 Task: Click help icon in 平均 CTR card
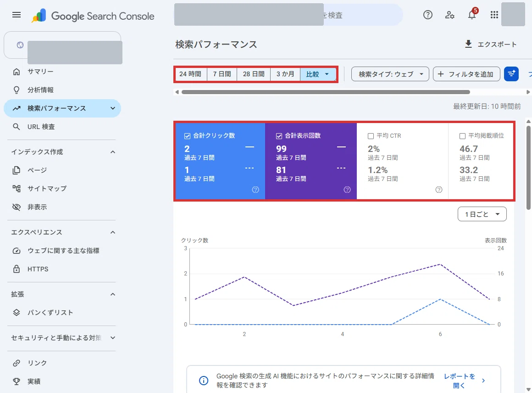pos(439,190)
